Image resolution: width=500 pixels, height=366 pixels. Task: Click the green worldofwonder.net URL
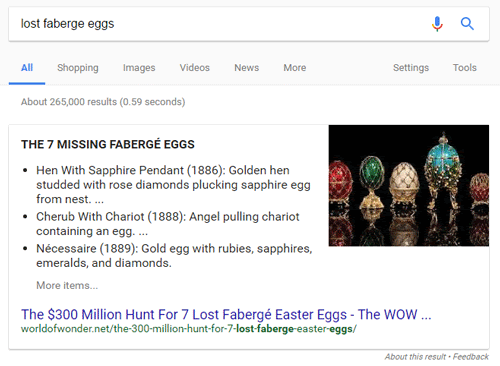(x=189, y=329)
